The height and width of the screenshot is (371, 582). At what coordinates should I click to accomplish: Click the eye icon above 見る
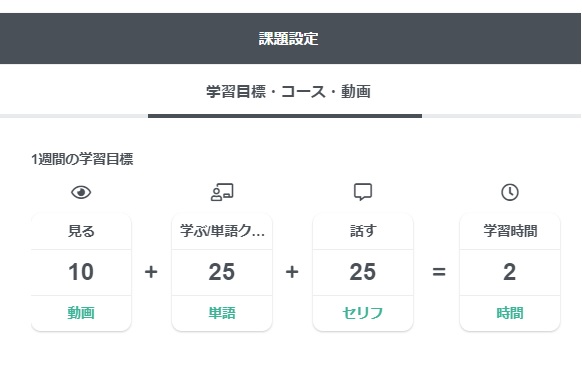pos(81,192)
